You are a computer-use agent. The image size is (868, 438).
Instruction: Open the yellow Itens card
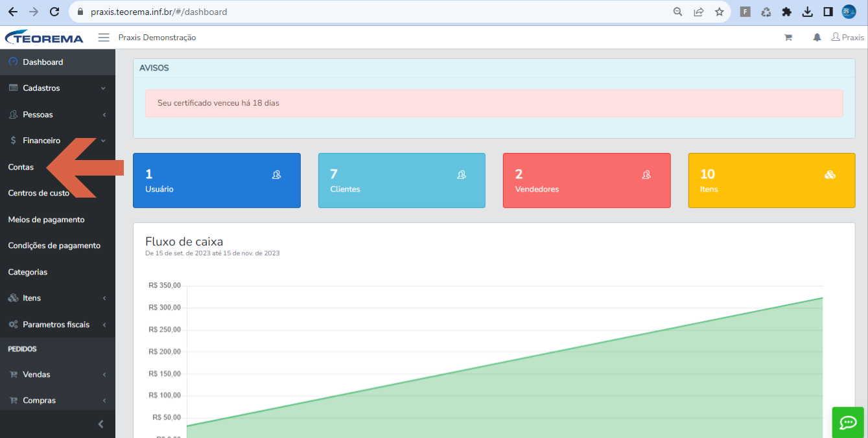pos(771,180)
